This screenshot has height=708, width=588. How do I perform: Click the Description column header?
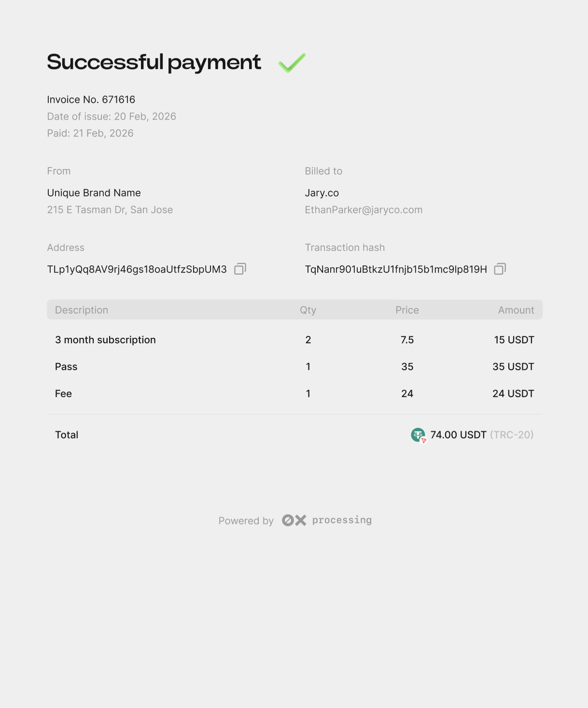point(82,310)
